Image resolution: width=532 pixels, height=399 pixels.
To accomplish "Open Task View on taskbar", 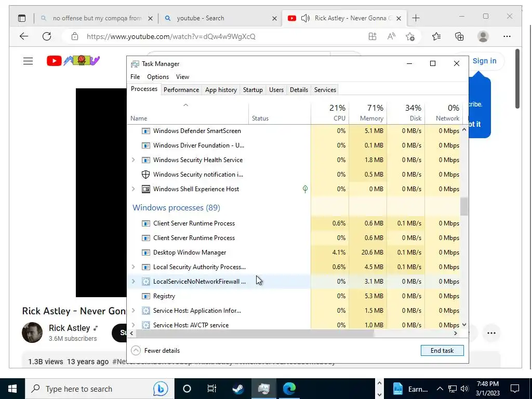I will [212, 389].
